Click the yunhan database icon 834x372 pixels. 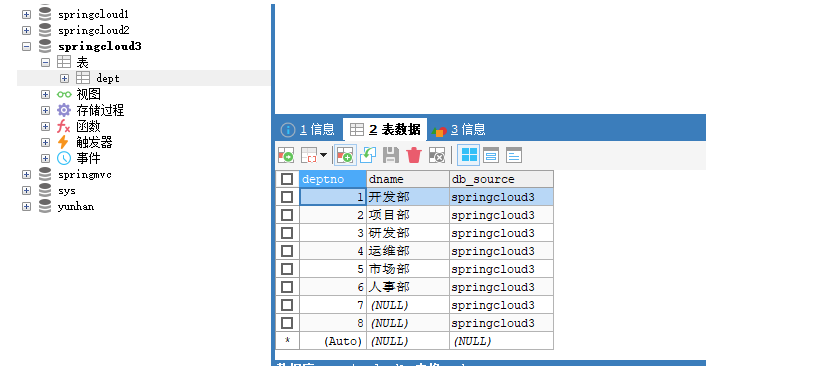pyautogui.click(x=45, y=206)
